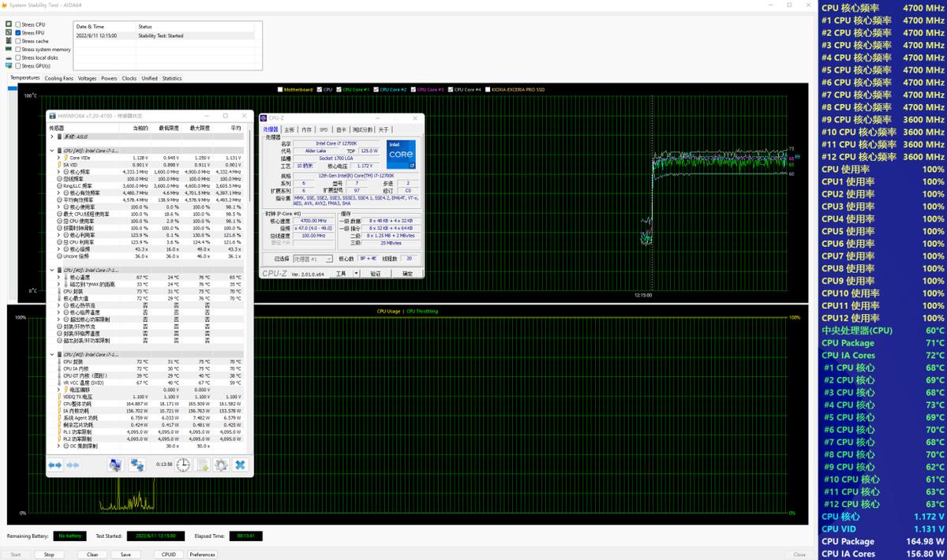The height and width of the screenshot is (560, 947).
Task: Switch to the Cooling Fans tab
Action: tap(58, 78)
